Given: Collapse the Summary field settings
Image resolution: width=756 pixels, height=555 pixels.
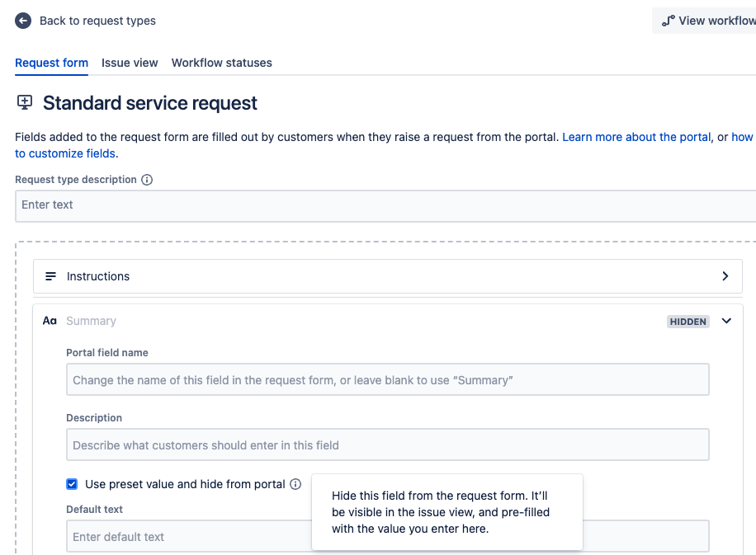Looking at the screenshot, I should click(x=725, y=322).
